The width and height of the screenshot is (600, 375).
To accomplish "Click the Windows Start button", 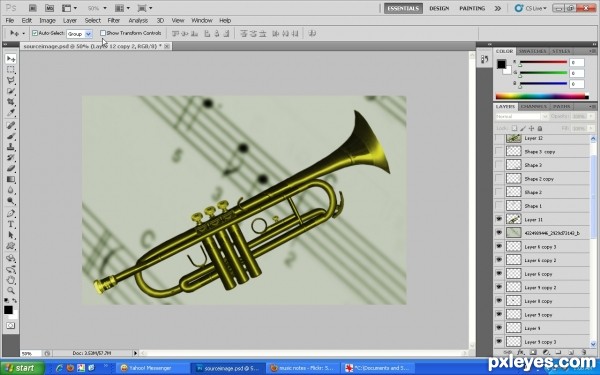I will 21,368.
